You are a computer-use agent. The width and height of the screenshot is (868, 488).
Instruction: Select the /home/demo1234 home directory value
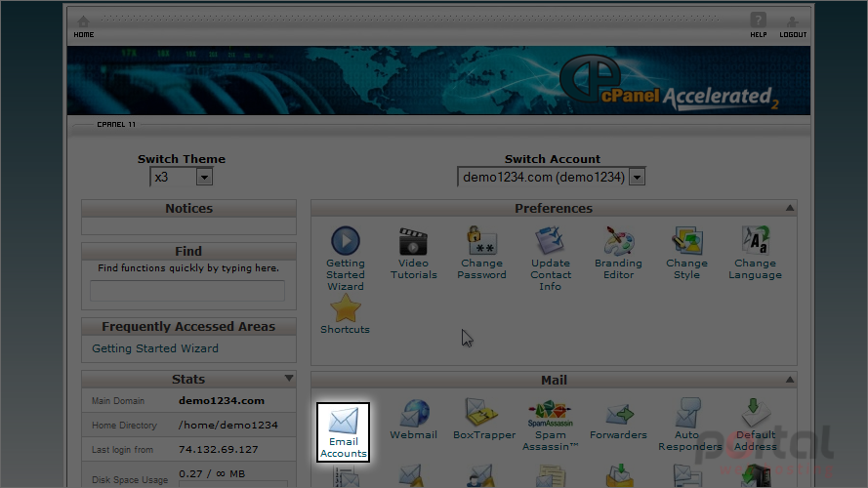click(x=228, y=425)
